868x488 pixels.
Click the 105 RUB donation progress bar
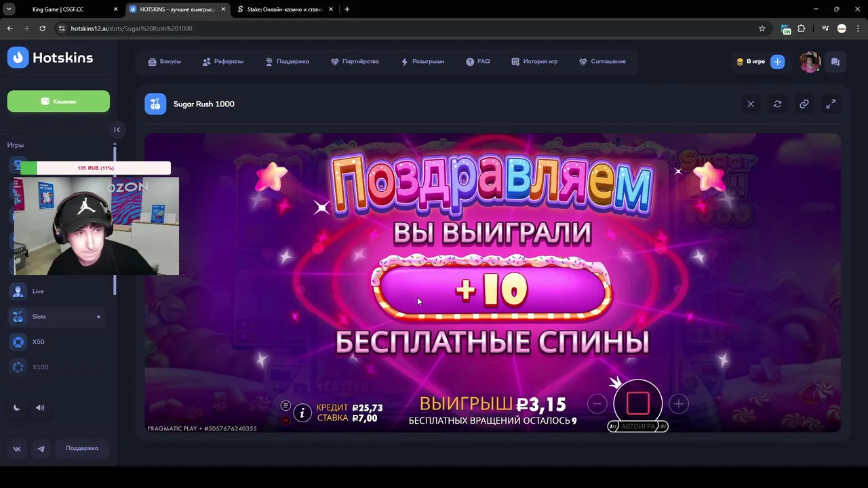coord(96,168)
